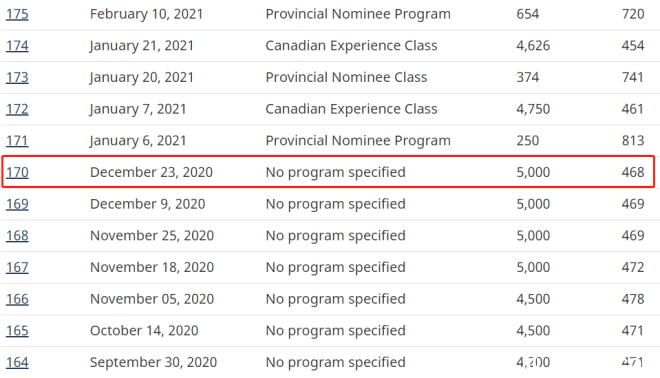Open draw number 171 link
The image size is (660, 378).
pos(17,141)
